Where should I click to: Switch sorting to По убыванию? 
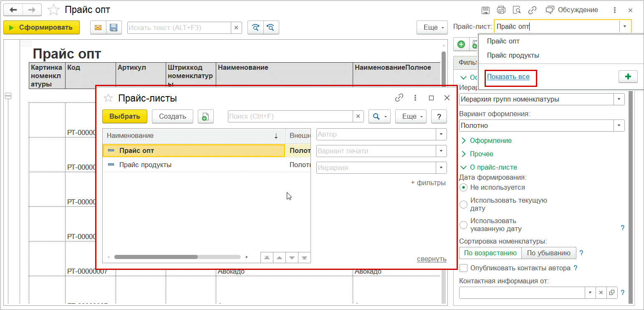[549, 253]
